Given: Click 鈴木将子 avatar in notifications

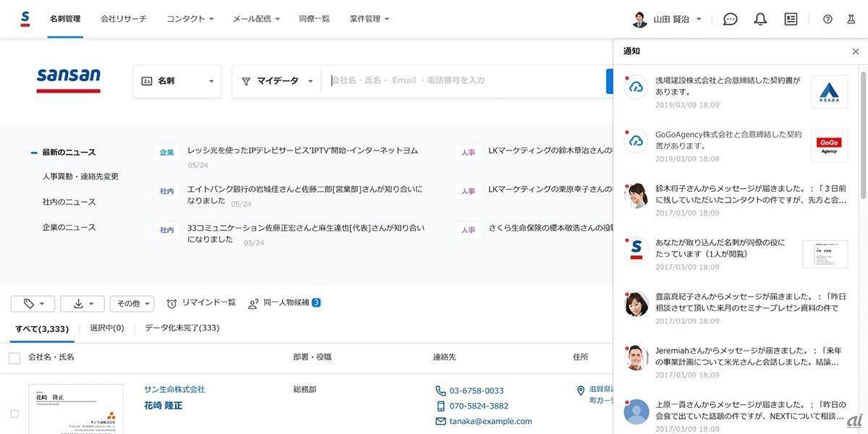Looking at the screenshot, I should click(x=636, y=195).
